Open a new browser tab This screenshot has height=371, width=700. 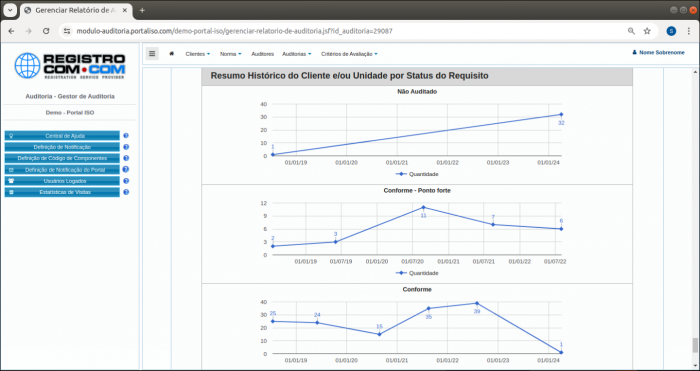pos(142,10)
